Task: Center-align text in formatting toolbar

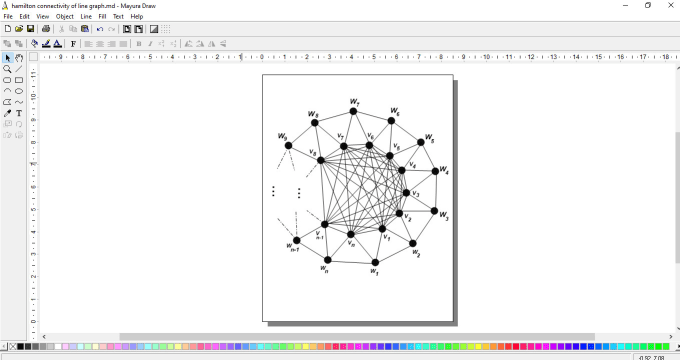Action: [x=100, y=43]
